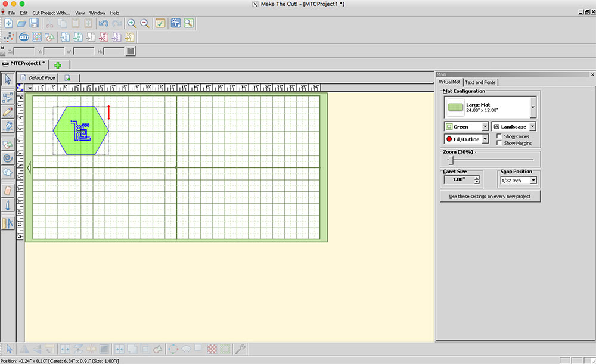
Task: Select the Node edit tool
Action: point(8,98)
